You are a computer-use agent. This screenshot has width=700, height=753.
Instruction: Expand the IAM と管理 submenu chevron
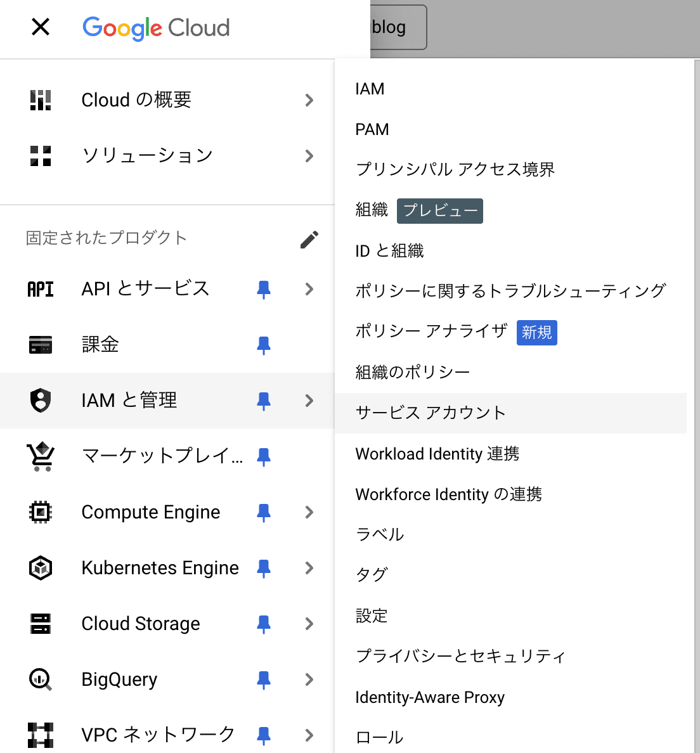[309, 401]
